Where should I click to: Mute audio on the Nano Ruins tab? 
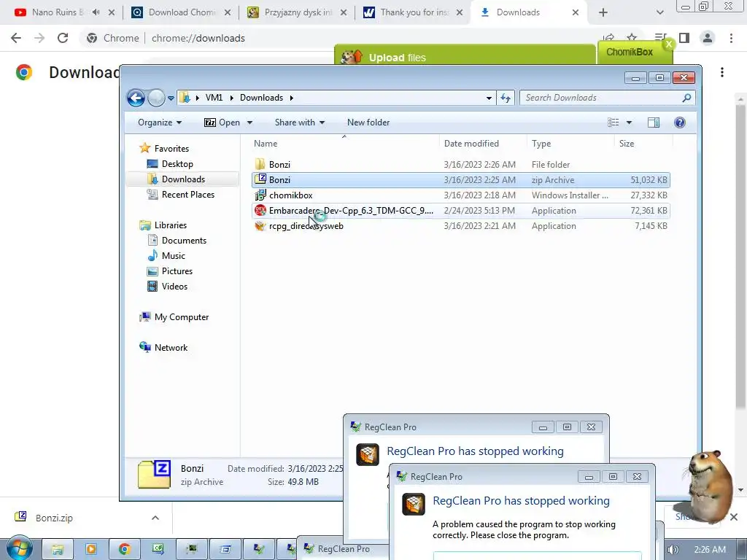point(96,12)
